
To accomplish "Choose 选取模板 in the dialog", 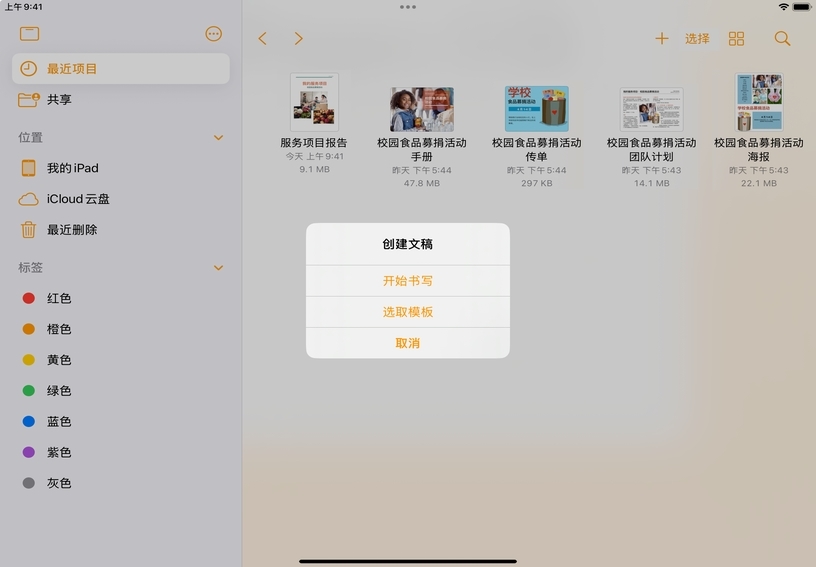I will click(x=407, y=312).
